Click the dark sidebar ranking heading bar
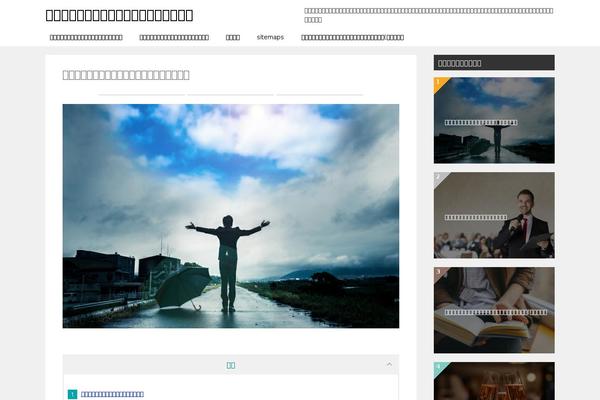The width and height of the screenshot is (600, 400). click(494, 62)
